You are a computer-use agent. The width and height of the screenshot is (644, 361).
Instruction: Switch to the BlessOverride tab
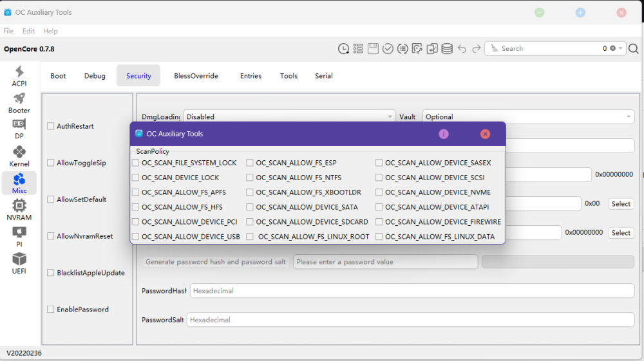196,76
